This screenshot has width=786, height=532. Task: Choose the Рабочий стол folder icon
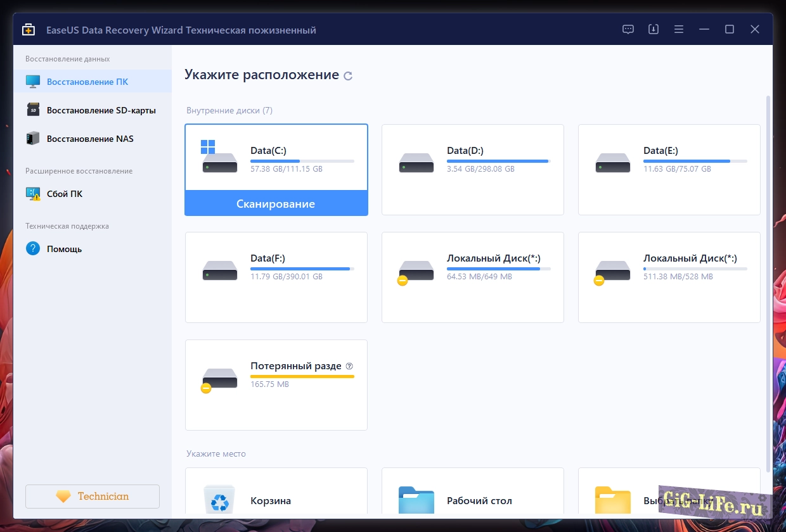pos(416,500)
